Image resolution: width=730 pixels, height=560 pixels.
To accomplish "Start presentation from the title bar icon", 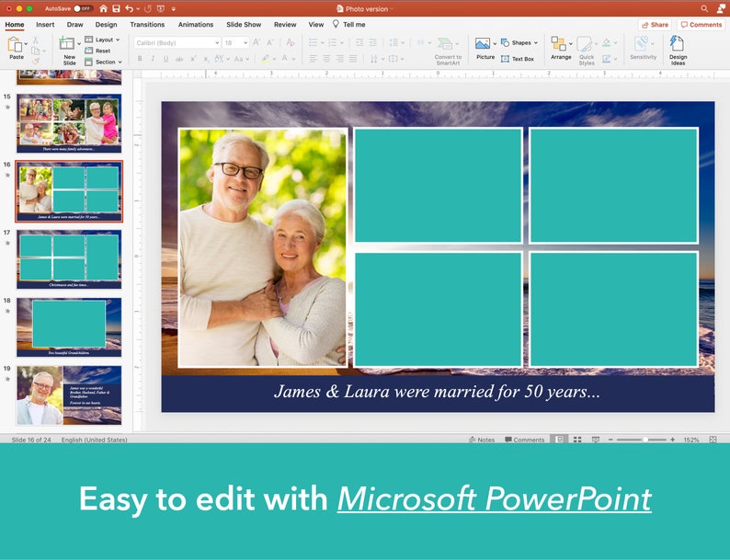I will click(161, 8).
